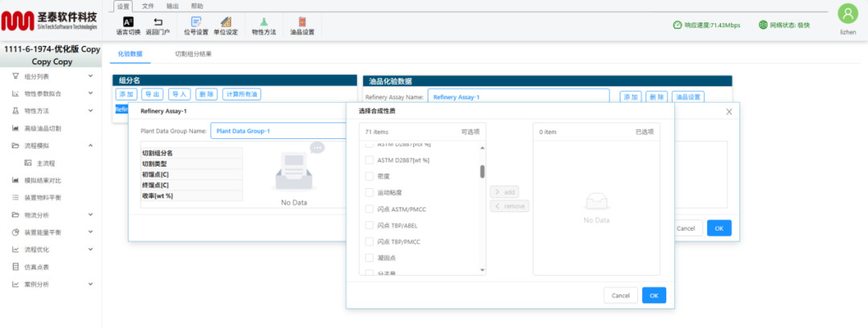Screen dimensions: 868x328
Task: Check the 密度 checkbox
Action: 369,176
